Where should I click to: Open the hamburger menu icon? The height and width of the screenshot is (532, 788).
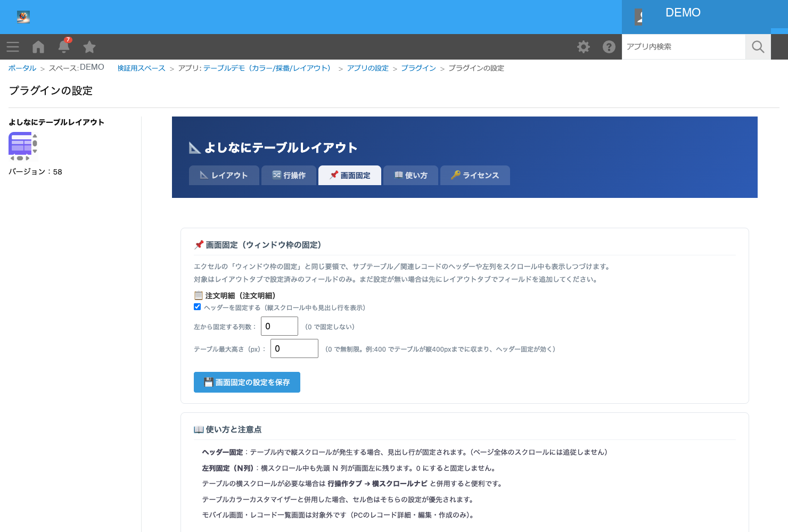pos(13,47)
